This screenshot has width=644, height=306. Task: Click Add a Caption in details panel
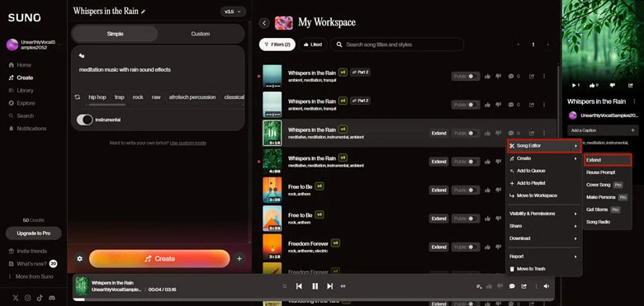tap(603, 130)
